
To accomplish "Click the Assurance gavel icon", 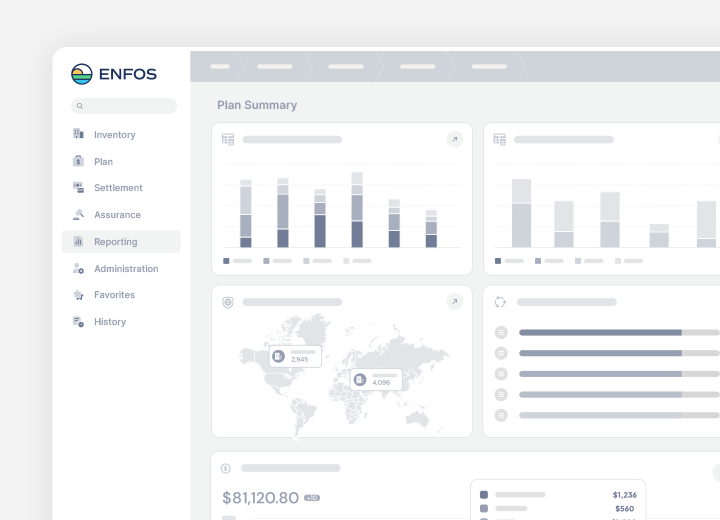I will [x=79, y=214].
